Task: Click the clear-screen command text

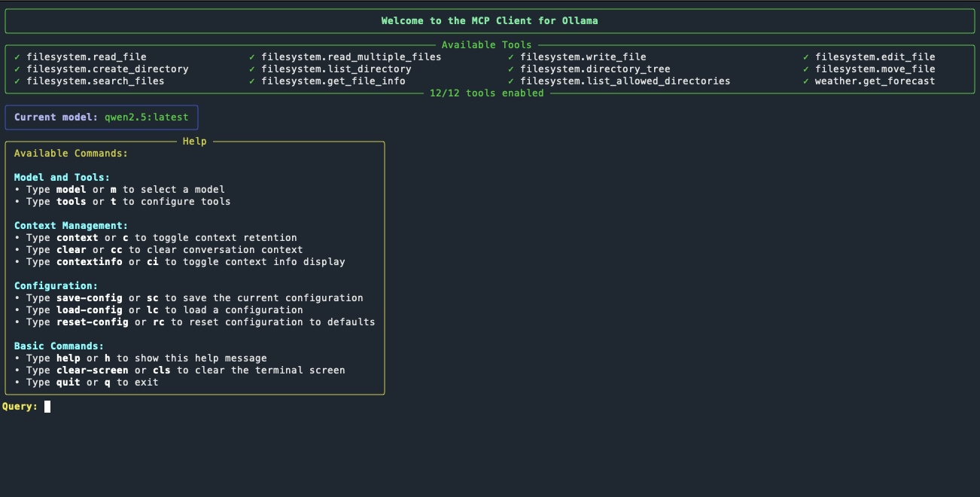Action: click(93, 370)
